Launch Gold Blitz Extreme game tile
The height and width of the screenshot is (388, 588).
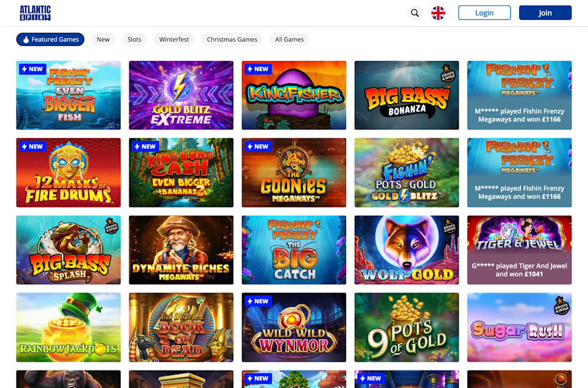coord(181,95)
